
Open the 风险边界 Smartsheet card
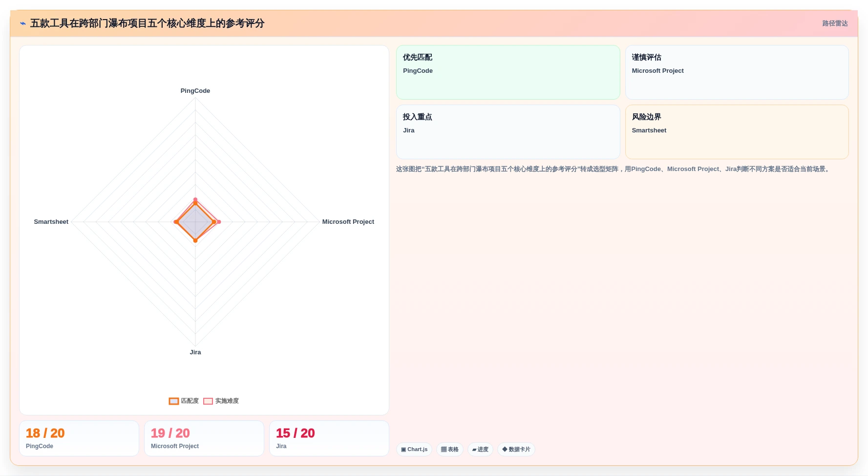[x=737, y=132]
